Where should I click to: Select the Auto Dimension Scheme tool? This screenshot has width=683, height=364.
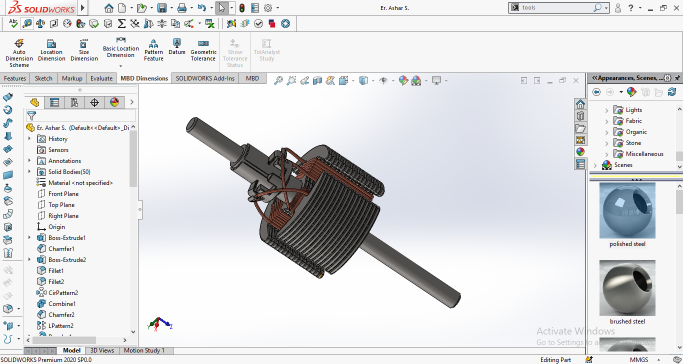[x=19, y=52]
